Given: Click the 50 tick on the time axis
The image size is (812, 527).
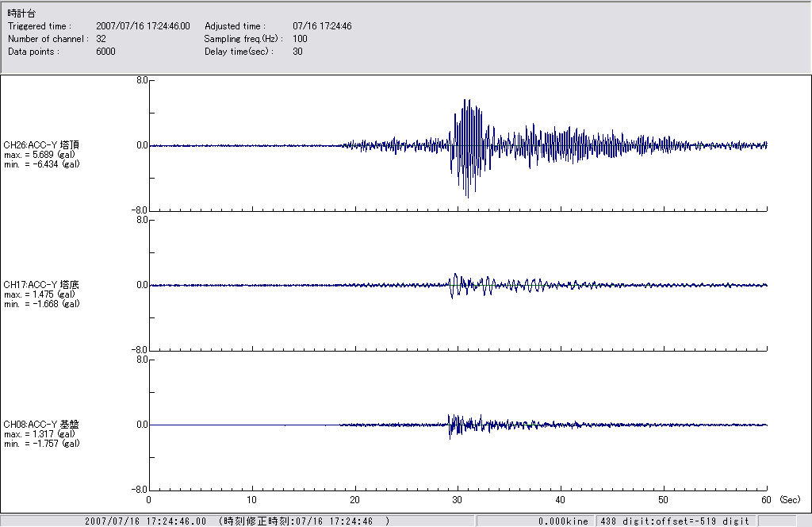Looking at the screenshot, I should (663, 500).
